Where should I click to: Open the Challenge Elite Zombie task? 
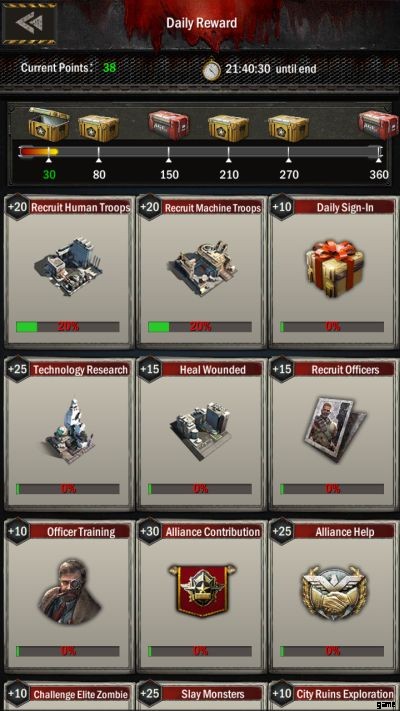(x=69, y=695)
